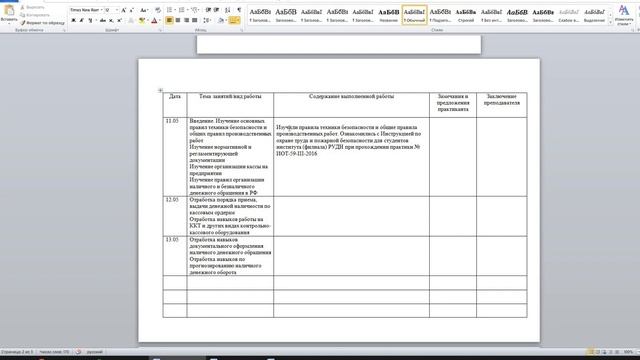Image resolution: width=640 pixels, height=360 pixels.
Task: Click the Grow Font icon
Action: click(124, 10)
